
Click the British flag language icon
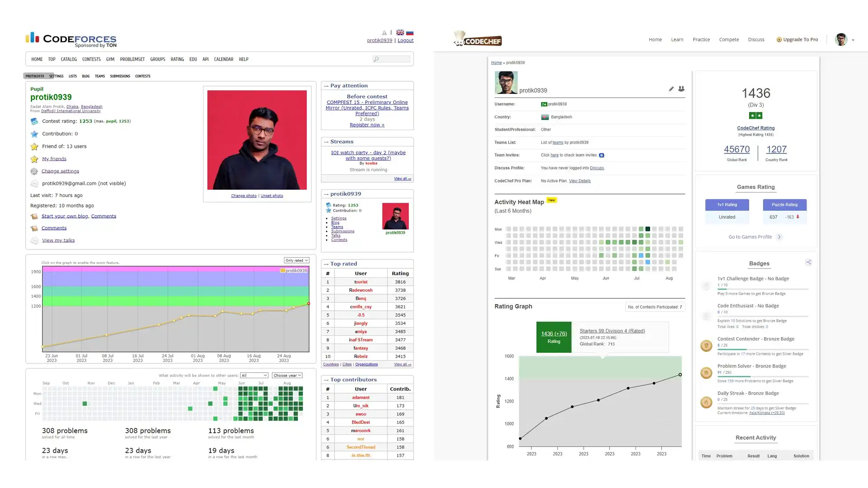(400, 33)
